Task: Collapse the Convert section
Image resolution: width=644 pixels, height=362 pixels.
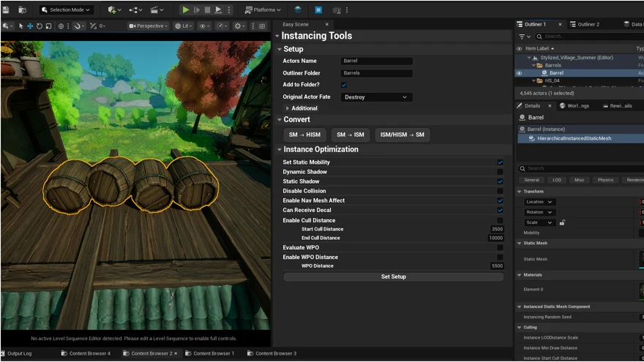Action: (x=280, y=120)
